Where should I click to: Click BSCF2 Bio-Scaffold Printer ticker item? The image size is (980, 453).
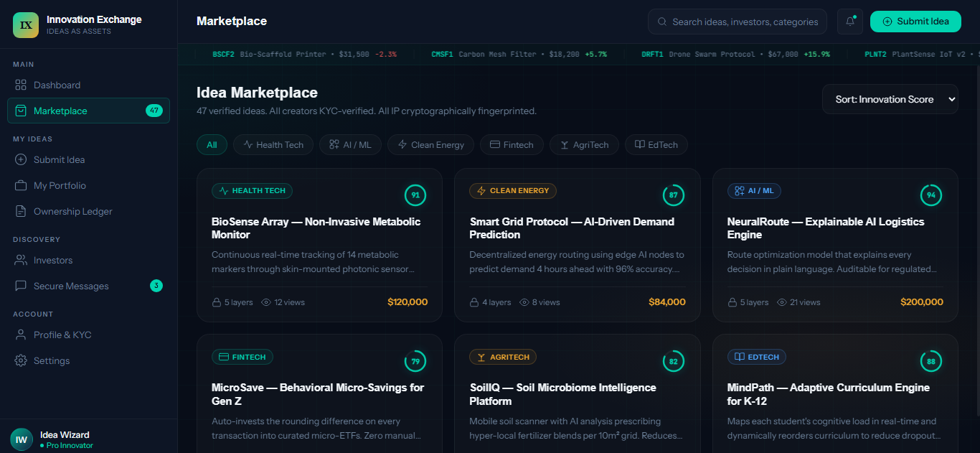pyautogui.click(x=304, y=54)
